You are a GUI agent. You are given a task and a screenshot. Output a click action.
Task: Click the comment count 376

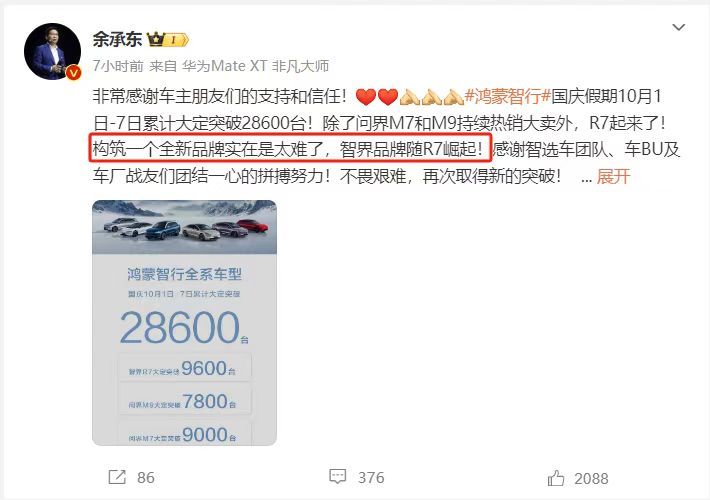(x=371, y=477)
